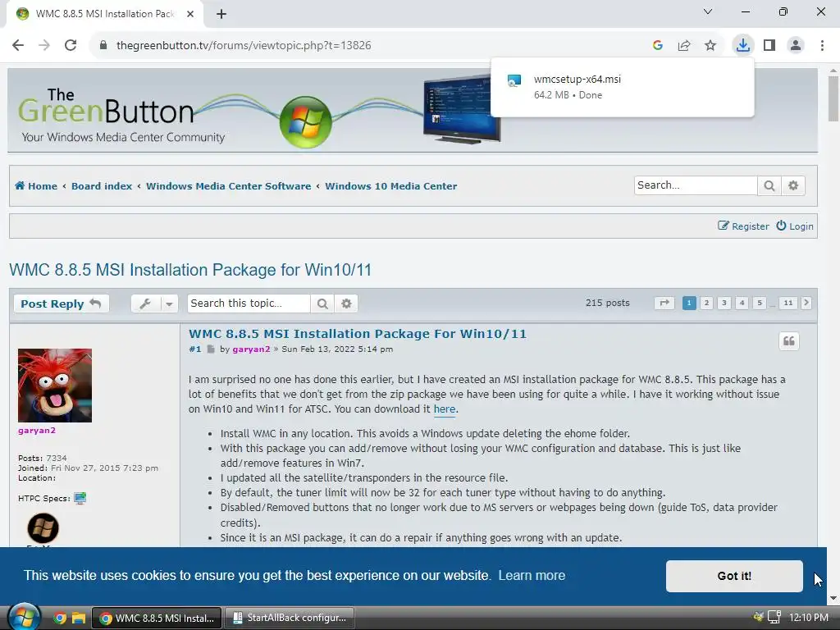Open the Windows Start orb
This screenshot has height=630, width=840.
25,617
